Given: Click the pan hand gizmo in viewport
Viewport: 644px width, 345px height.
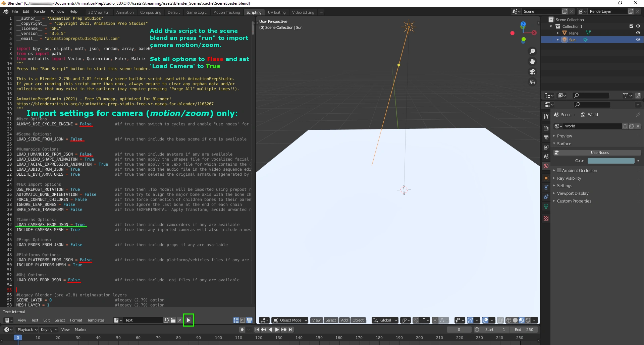Looking at the screenshot, I should coord(532,61).
